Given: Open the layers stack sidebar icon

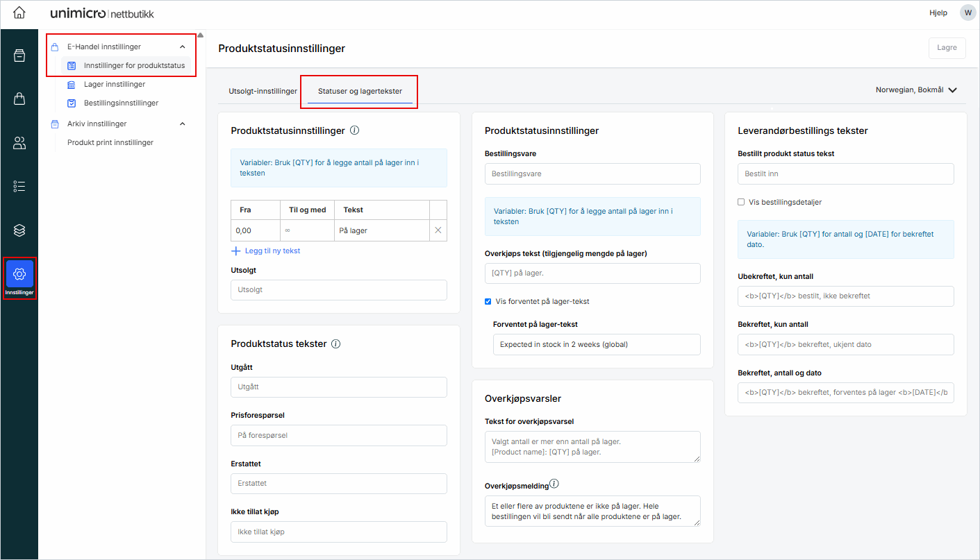Looking at the screenshot, I should 19,230.
